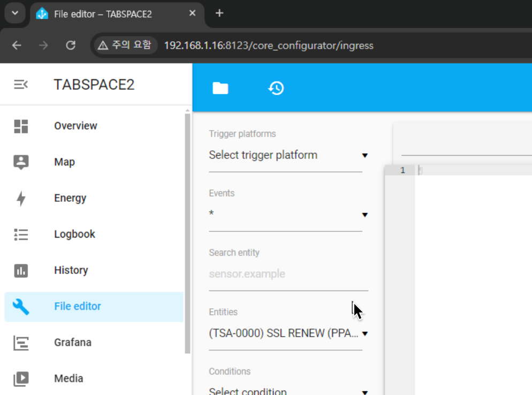This screenshot has height=395, width=532.
Task: Click the Media play icon
Action: [x=21, y=379]
